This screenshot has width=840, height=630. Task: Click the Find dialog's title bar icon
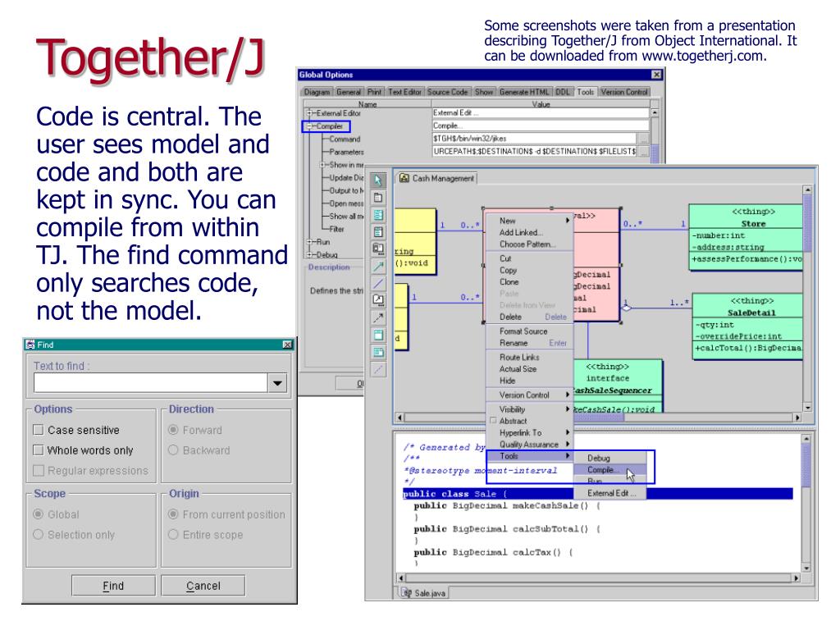(30, 345)
